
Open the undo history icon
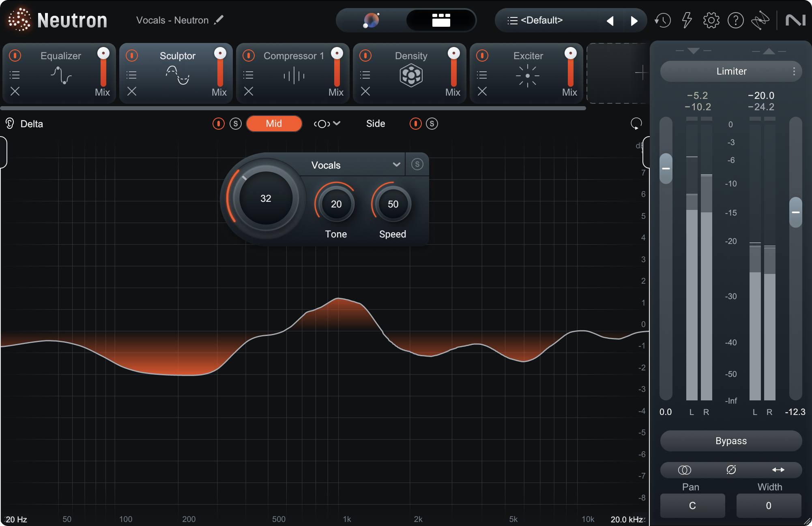coord(663,20)
